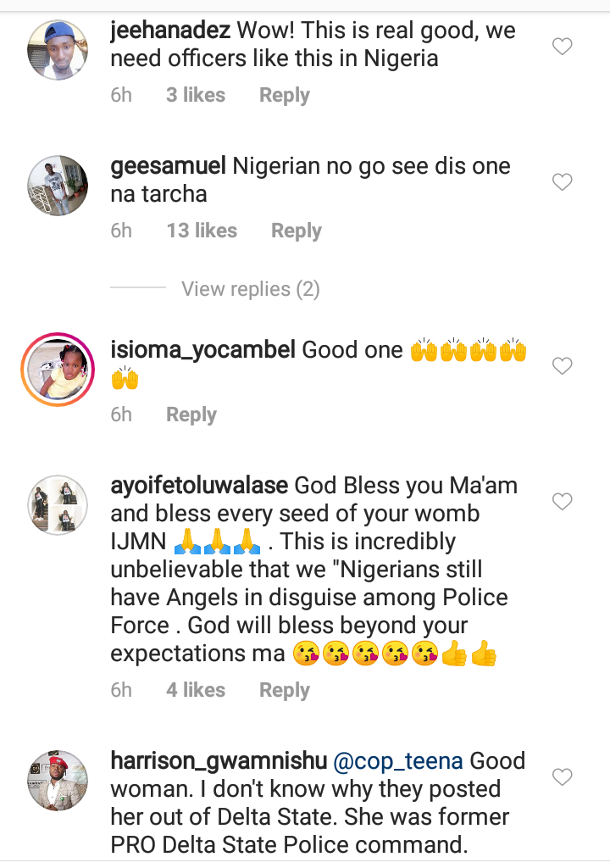610x868 pixels.
Task: Open the harrison_gwamnishu username link
Action: click(x=218, y=761)
